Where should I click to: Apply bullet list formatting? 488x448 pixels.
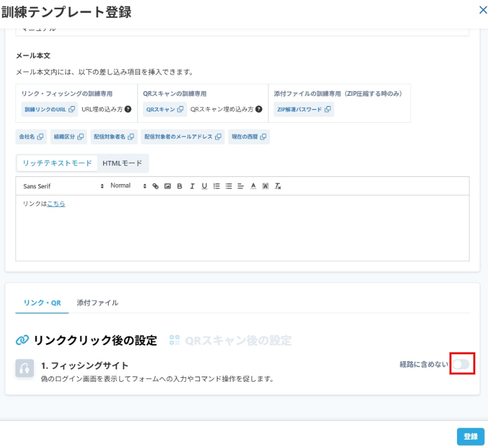229,186
